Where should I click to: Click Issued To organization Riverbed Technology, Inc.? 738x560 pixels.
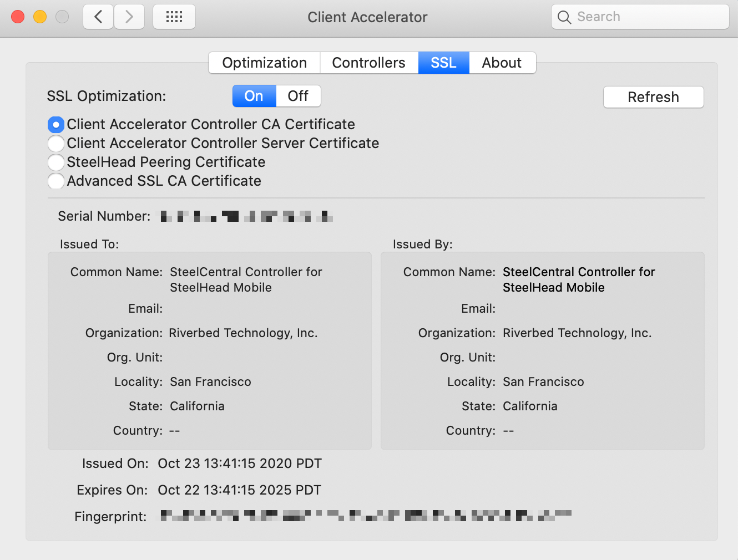coord(244,333)
